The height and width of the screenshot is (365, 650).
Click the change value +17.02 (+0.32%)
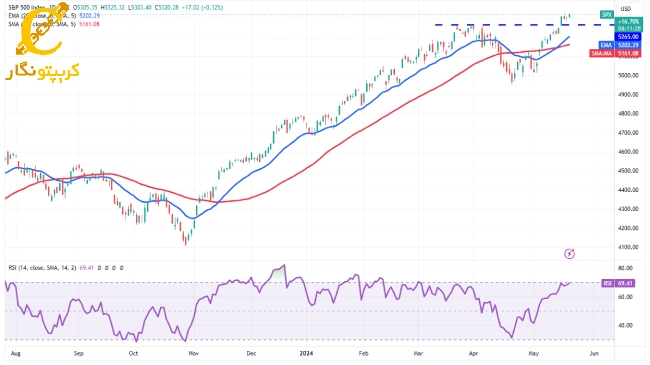[202, 7]
